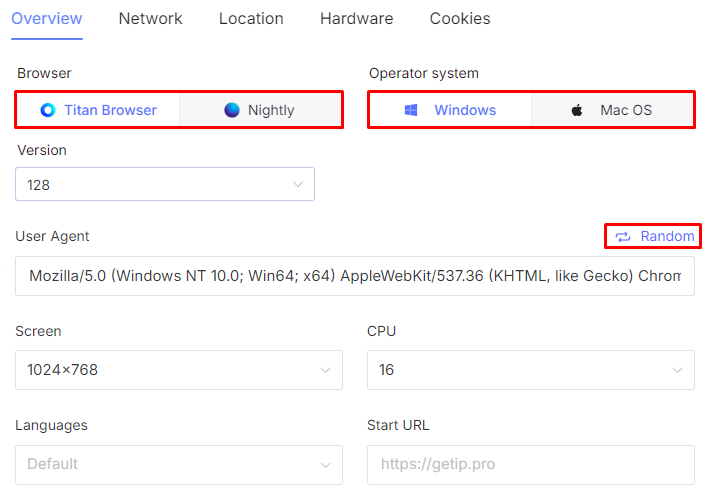The width and height of the screenshot is (708, 493).
Task: Click the Screen label
Action: tap(38, 331)
